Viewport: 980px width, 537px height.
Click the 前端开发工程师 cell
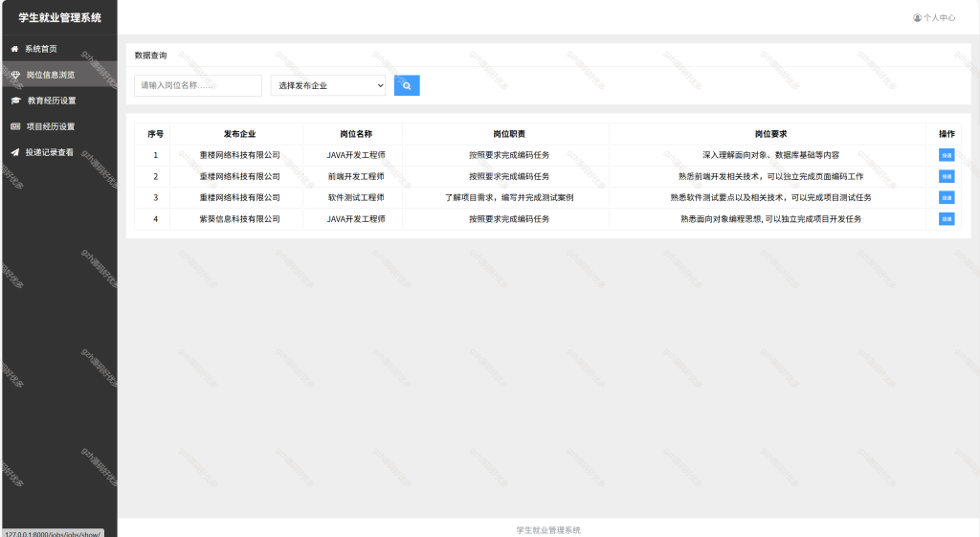(x=356, y=176)
